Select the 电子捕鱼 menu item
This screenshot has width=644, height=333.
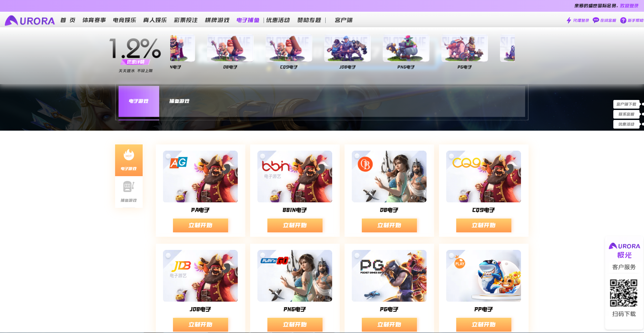point(248,20)
